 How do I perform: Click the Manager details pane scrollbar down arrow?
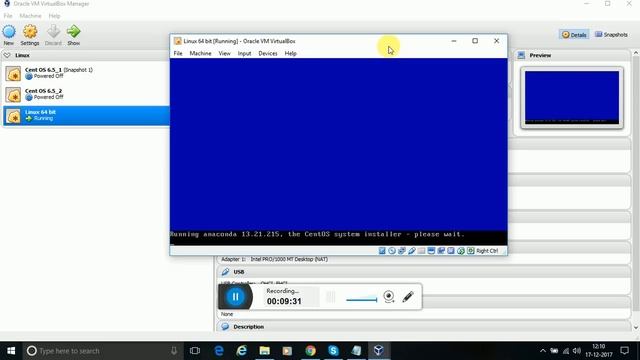click(x=636, y=327)
